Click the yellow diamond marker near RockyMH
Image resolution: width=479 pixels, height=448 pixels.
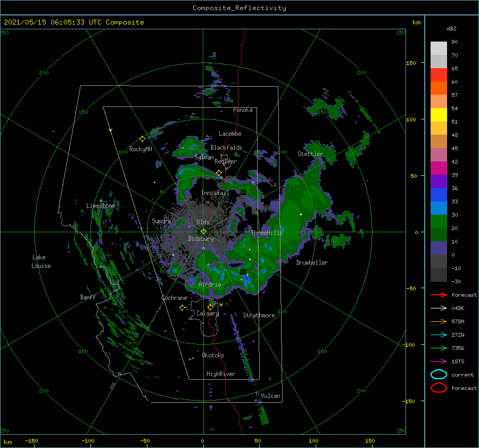(x=142, y=139)
